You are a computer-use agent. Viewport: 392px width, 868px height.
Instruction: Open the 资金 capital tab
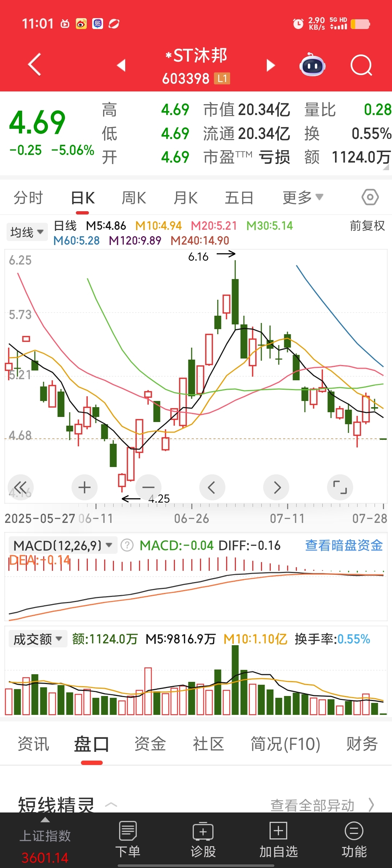point(150,744)
